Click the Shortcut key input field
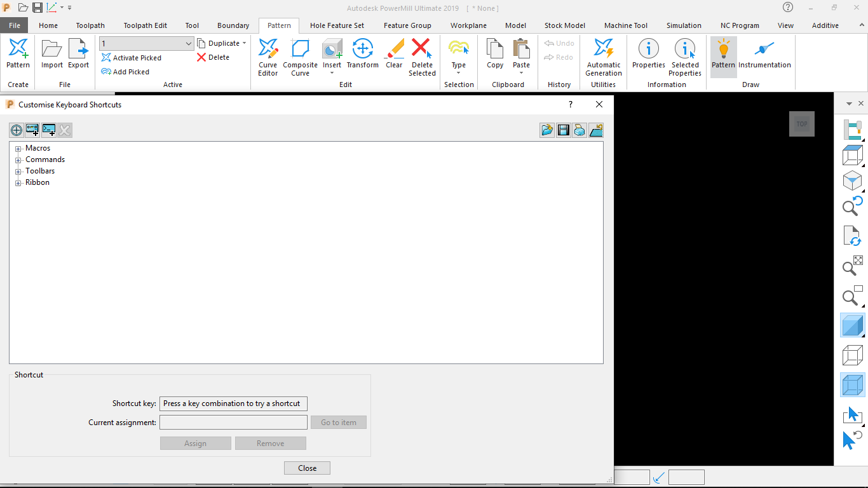Screen dimensions: 868x488 pos(233,403)
